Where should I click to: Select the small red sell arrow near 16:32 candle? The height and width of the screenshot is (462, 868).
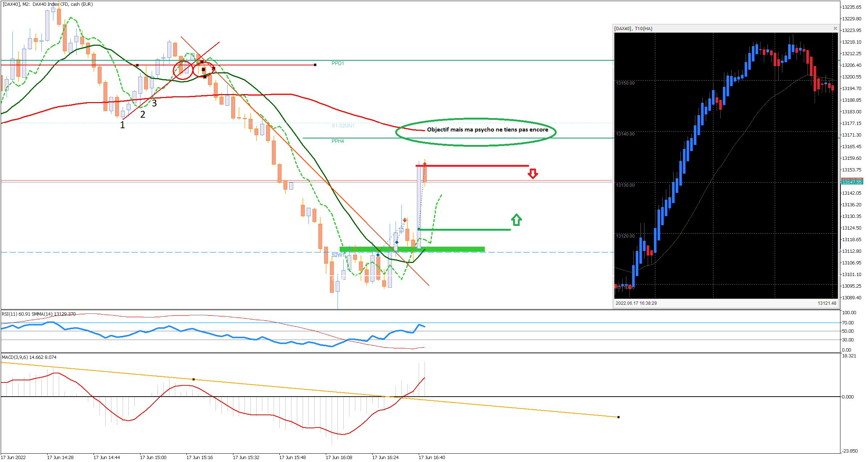coord(405,220)
